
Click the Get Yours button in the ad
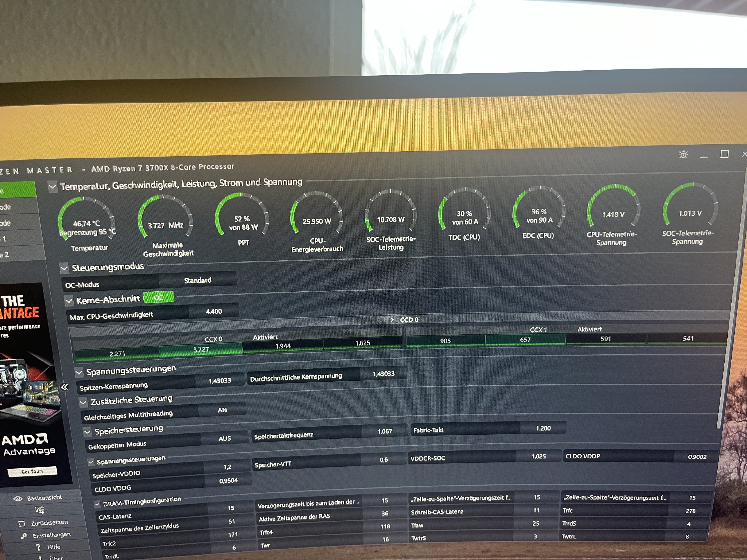click(x=32, y=471)
